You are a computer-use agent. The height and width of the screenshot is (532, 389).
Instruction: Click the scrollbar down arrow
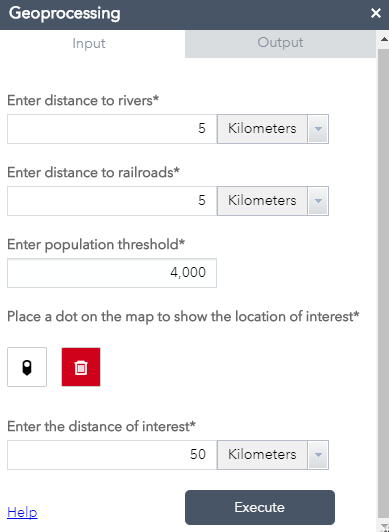[384, 525]
